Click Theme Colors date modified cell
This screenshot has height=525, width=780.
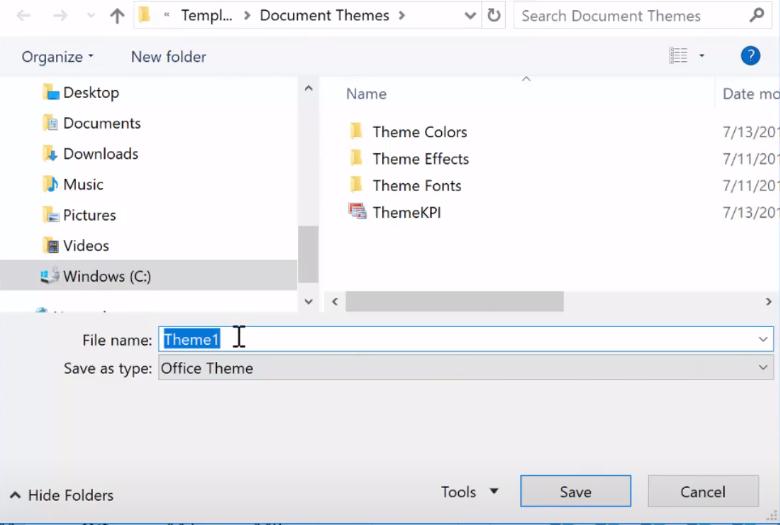tap(750, 132)
